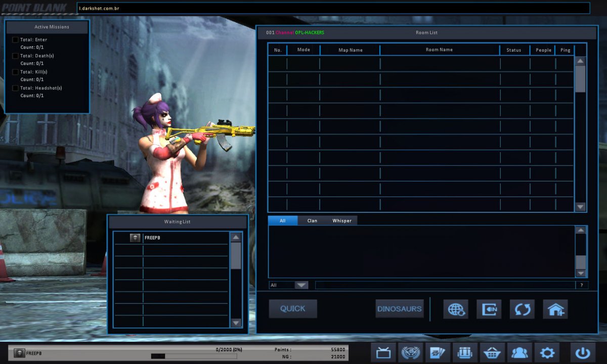Click chat box scroll down arrow
Screen dimensions: 607x364
pyautogui.click(x=581, y=274)
